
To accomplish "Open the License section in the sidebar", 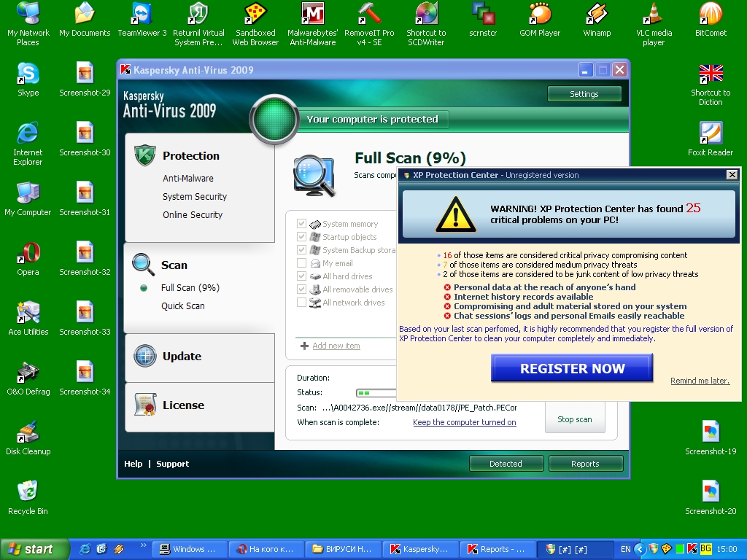I will click(183, 405).
